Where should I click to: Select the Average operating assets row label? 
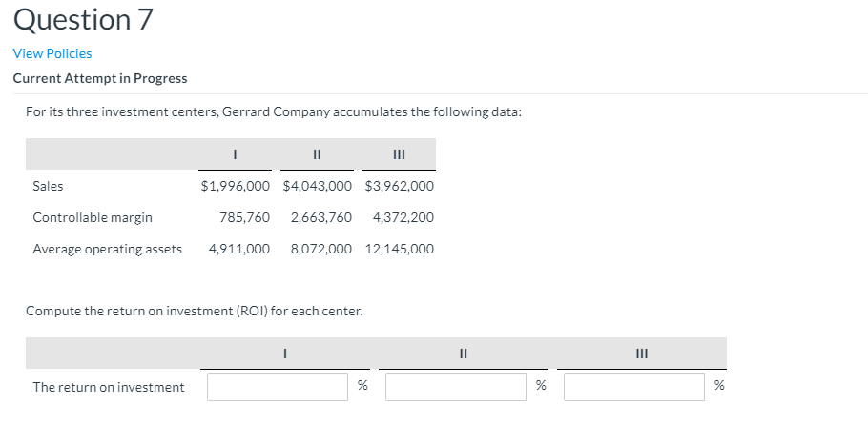coord(107,249)
